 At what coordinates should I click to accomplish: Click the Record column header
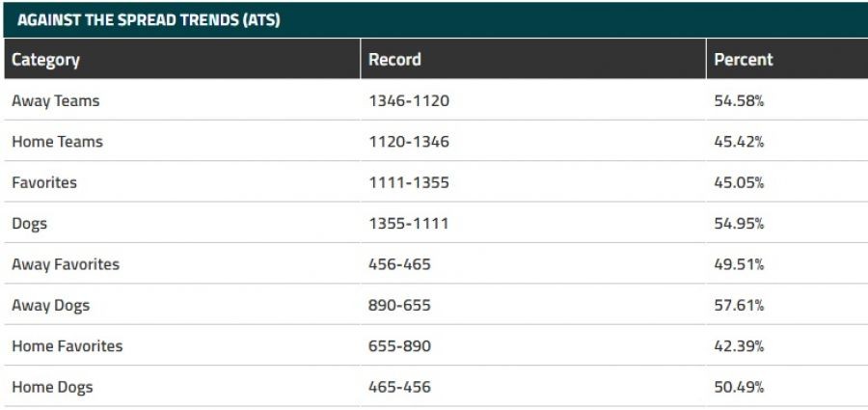(394, 60)
